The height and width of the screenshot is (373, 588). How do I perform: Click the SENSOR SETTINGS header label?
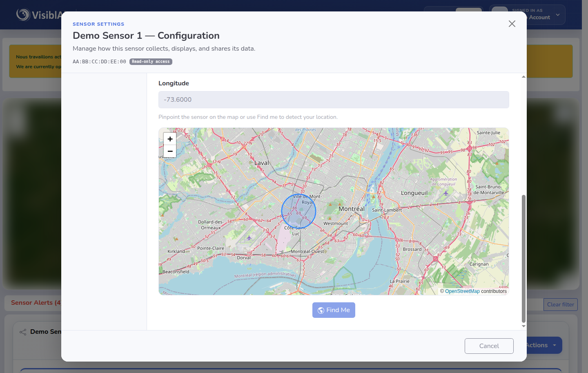click(98, 24)
